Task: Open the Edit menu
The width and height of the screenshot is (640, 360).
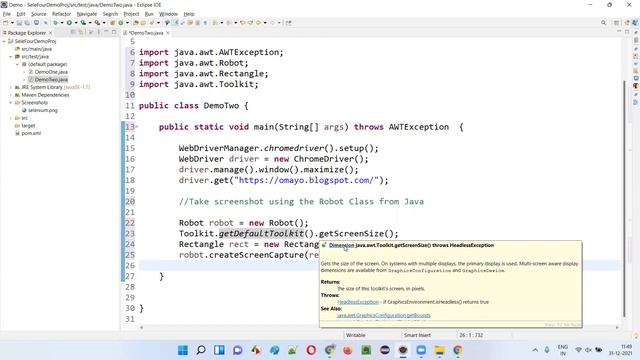Action: (21, 14)
